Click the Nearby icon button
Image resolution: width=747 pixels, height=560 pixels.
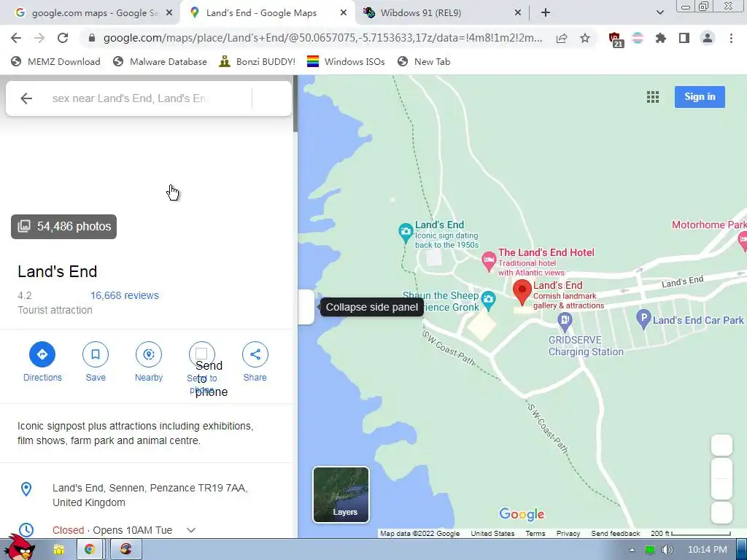coord(149,354)
